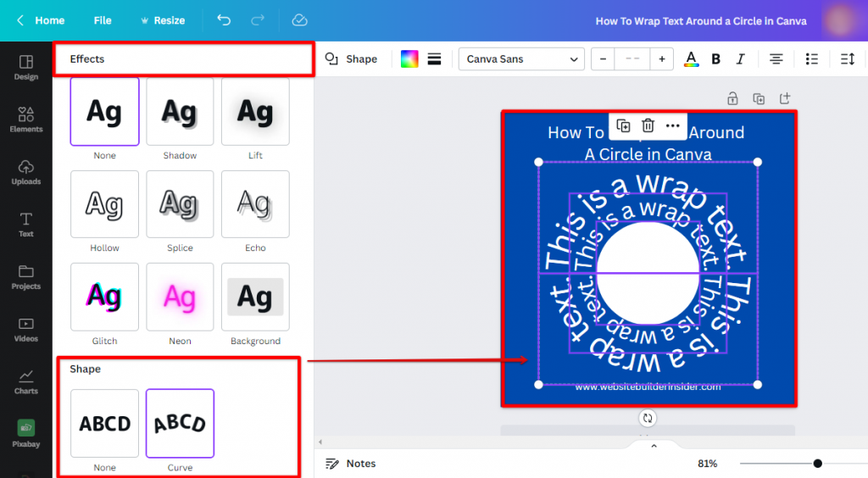868x478 pixels.
Task: Open line spacing options
Action: pos(848,58)
